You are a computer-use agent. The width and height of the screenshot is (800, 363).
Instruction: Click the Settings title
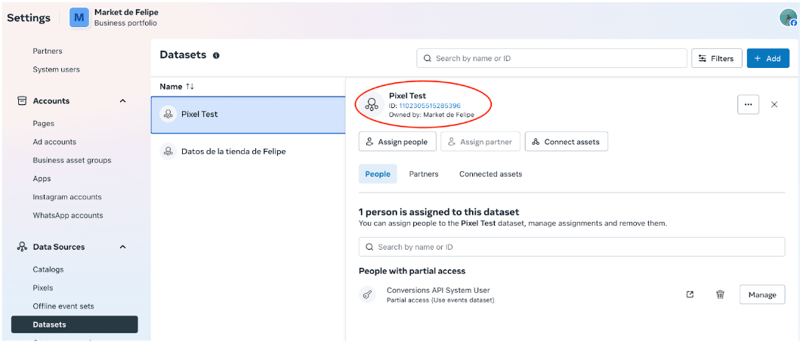tap(29, 18)
